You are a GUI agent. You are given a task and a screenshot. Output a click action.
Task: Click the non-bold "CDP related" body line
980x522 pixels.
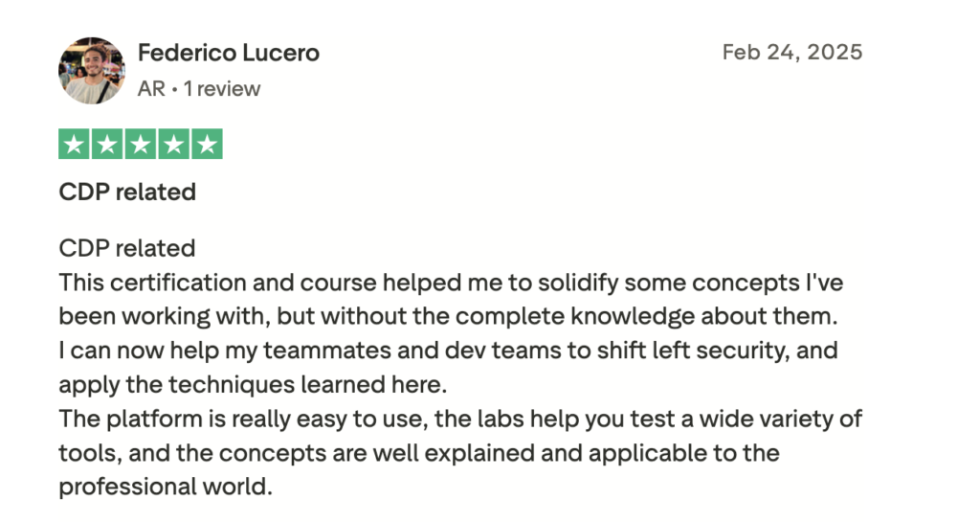(x=127, y=248)
